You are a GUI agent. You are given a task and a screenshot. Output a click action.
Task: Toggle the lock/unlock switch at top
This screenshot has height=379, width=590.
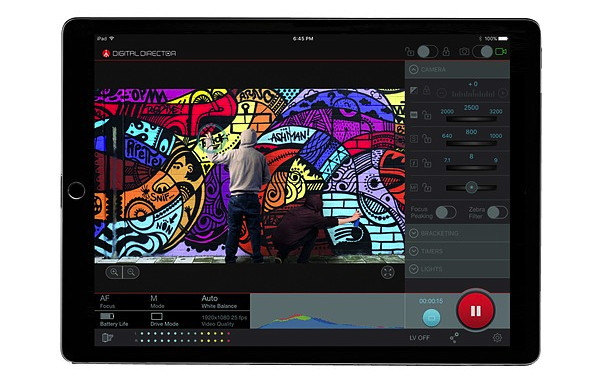point(427,52)
